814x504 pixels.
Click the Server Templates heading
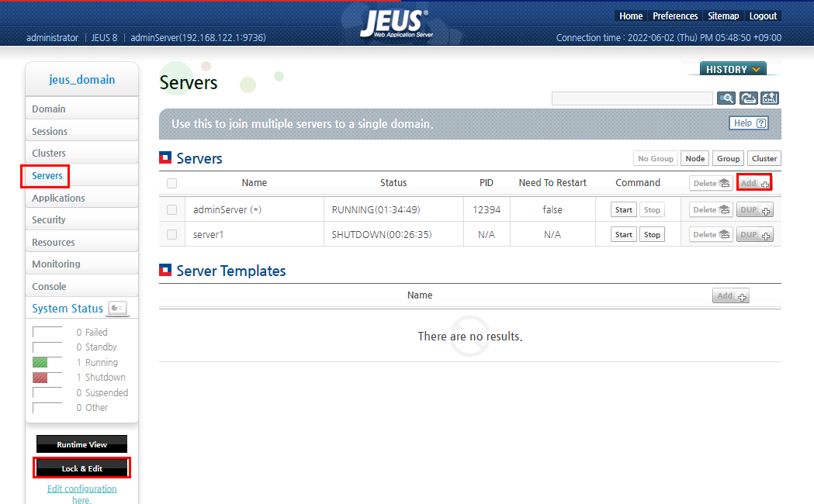(231, 271)
